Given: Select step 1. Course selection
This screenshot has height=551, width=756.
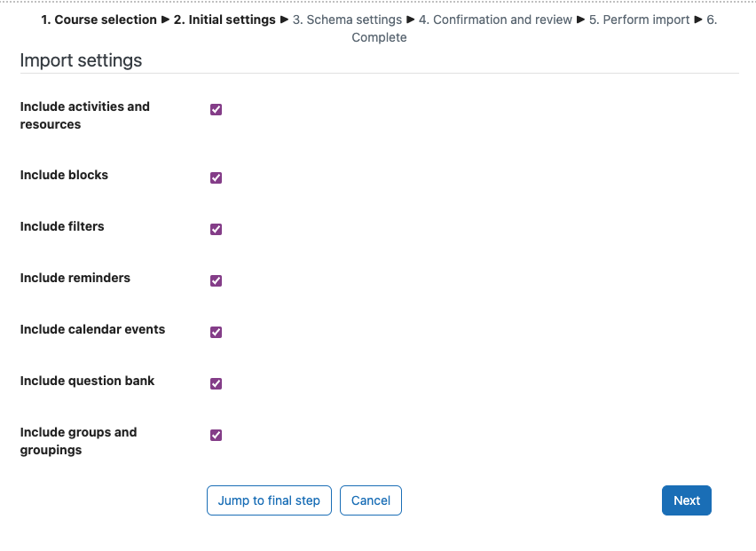Looking at the screenshot, I should pyautogui.click(x=98, y=20).
